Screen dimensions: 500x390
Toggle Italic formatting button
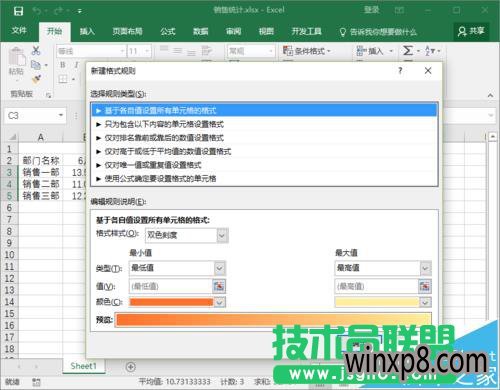[77, 65]
